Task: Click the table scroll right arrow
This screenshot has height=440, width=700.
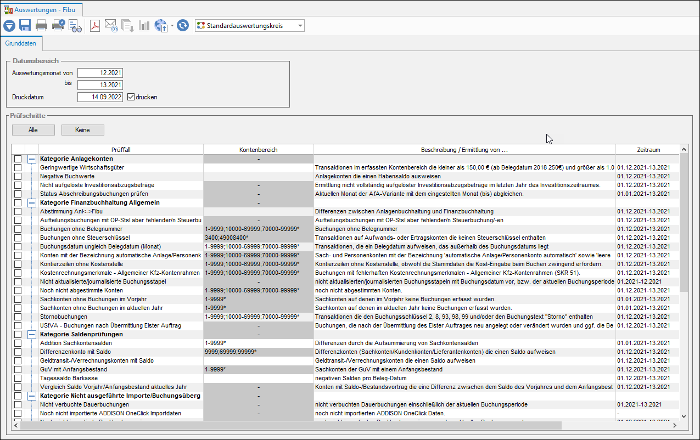Action: [675, 425]
